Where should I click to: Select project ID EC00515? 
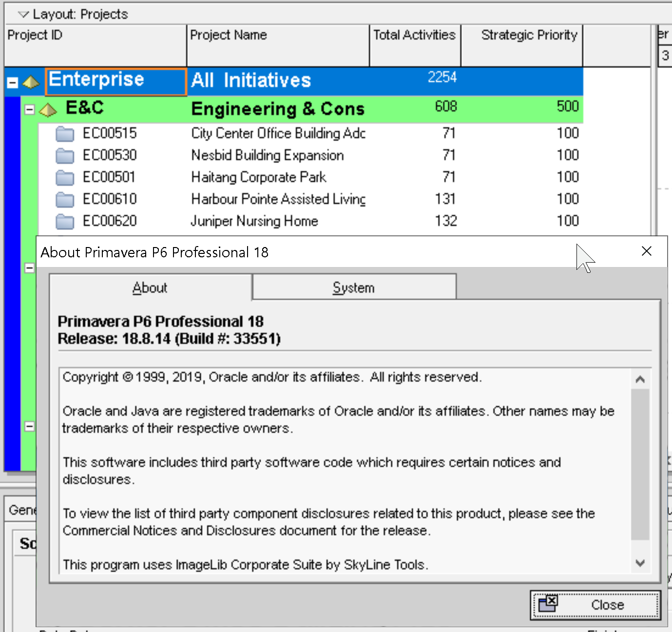click(110, 133)
